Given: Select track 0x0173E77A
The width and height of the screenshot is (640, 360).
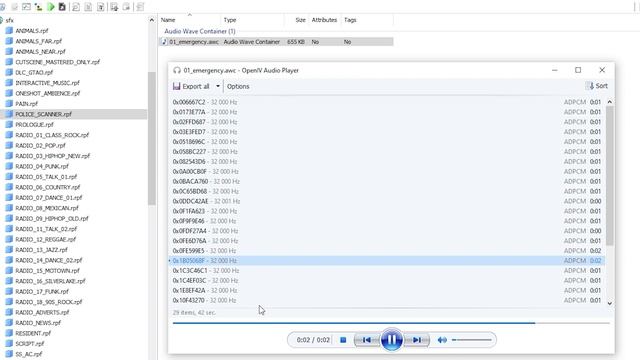Looking at the screenshot, I should pos(387,112).
